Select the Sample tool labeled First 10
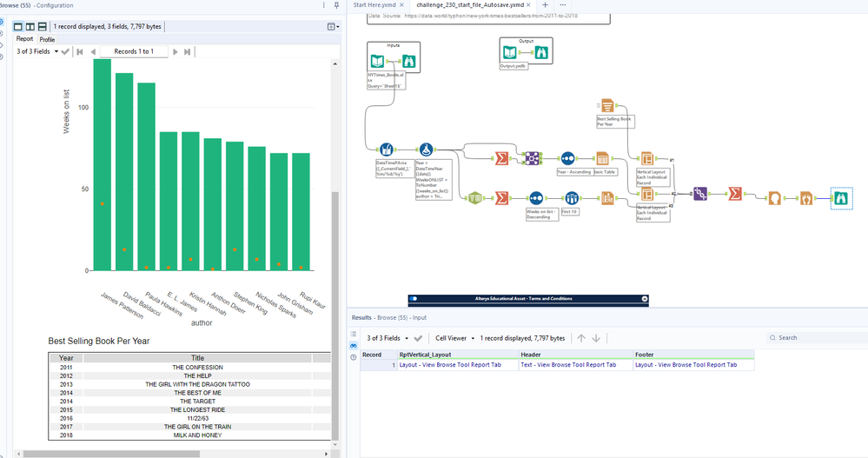The image size is (868, 458). (x=572, y=198)
